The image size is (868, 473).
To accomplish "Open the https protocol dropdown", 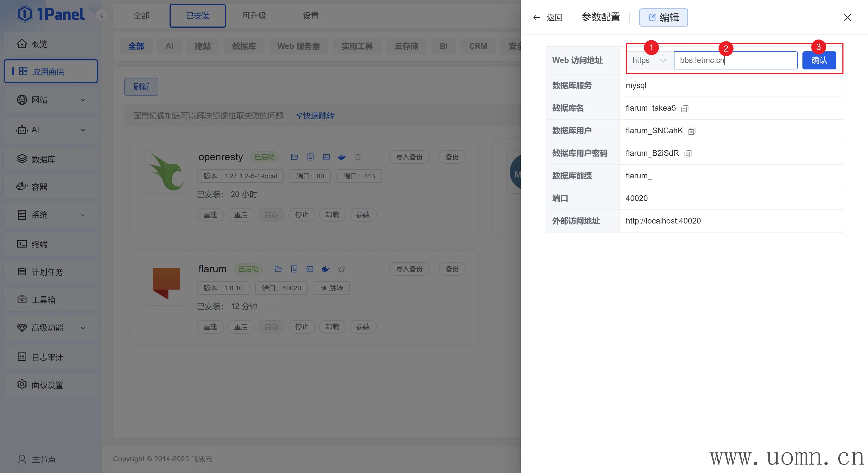I will point(649,60).
